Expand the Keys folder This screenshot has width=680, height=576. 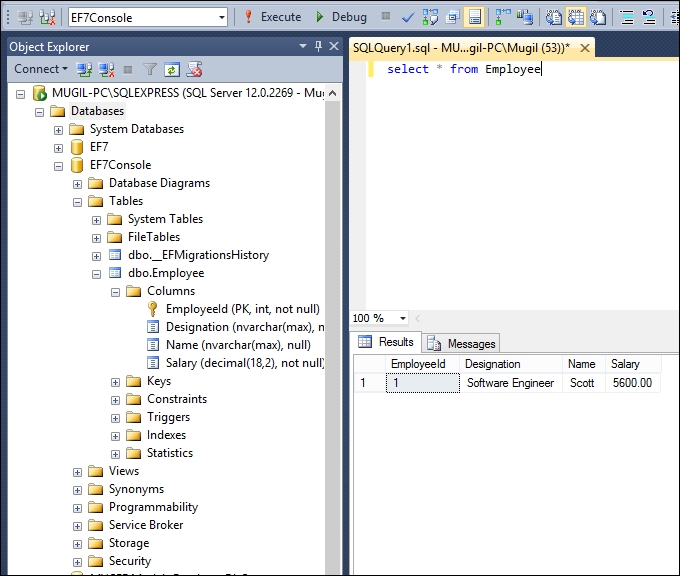click(x=115, y=382)
